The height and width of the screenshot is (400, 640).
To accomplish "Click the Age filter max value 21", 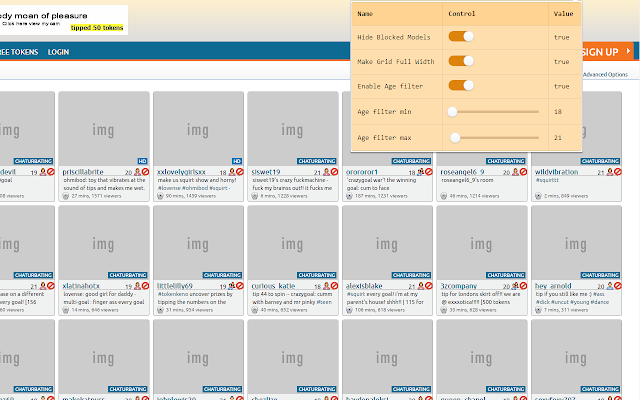I will point(558,138).
